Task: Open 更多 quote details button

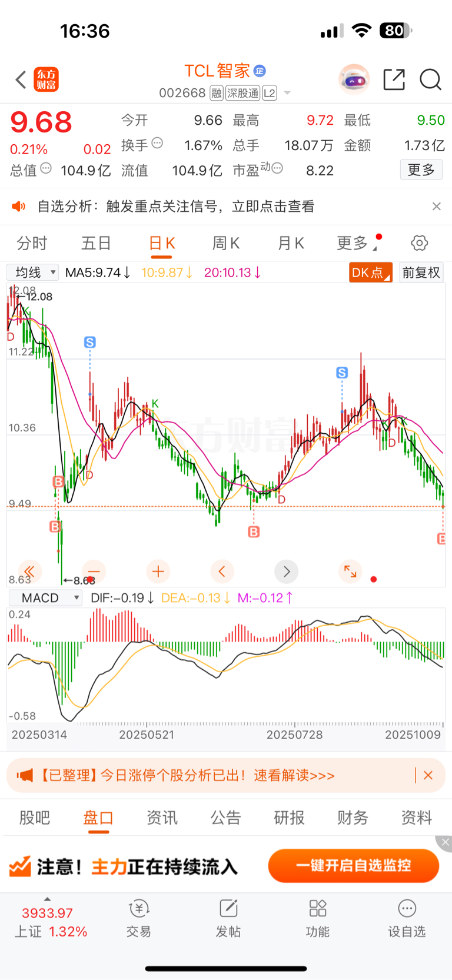Action: pyautogui.click(x=421, y=170)
